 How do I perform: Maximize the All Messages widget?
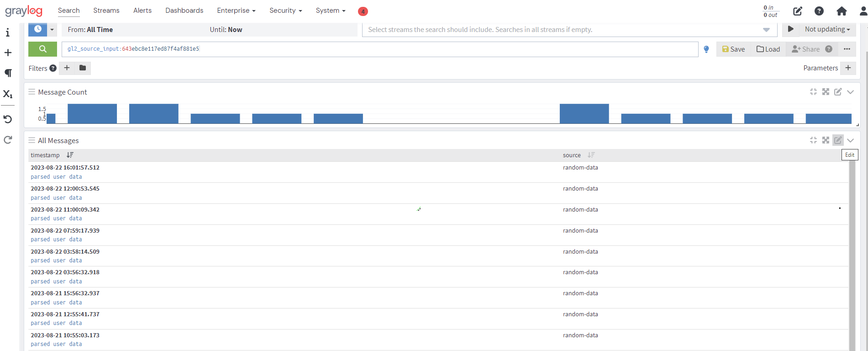coord(826,140)
